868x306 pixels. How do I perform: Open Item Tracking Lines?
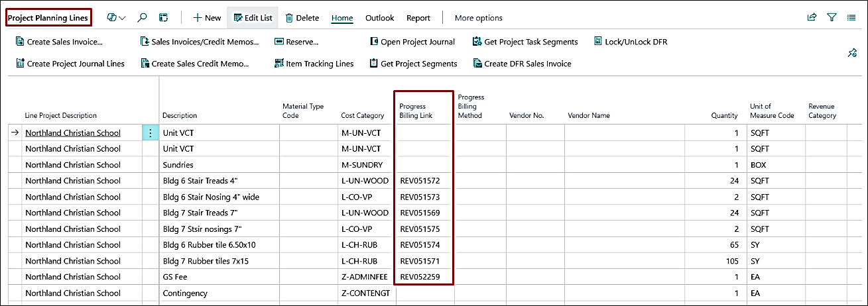314,64
